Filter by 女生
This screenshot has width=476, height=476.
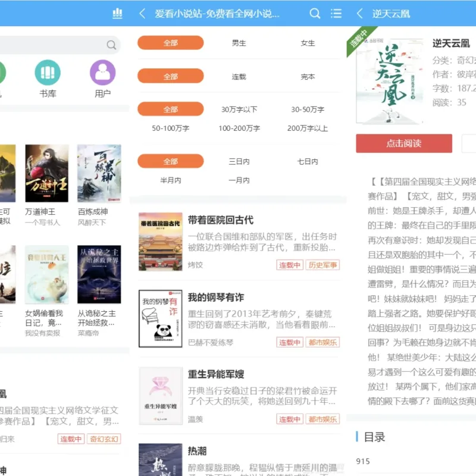pos(308,43)
